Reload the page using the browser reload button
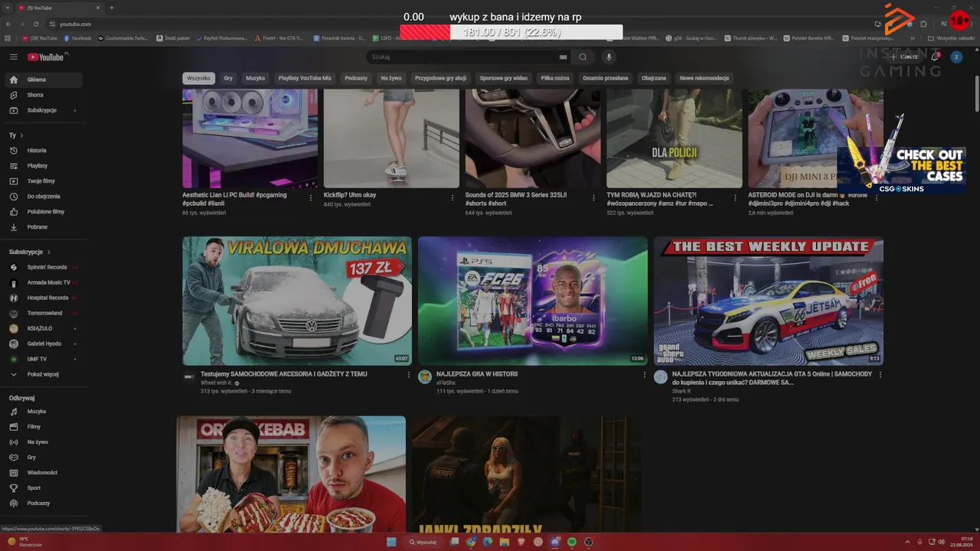Viewport: 980px width, 551px height. (36, 24)
